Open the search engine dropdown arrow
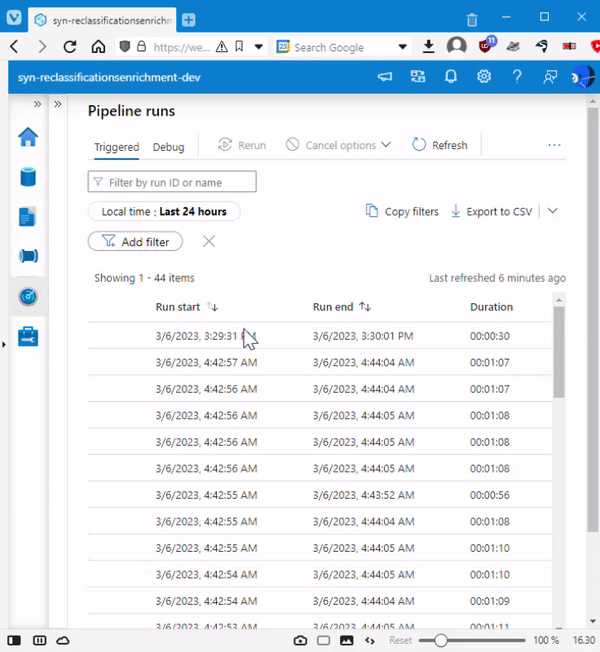600x652 pixels. (x=402, y=47)
